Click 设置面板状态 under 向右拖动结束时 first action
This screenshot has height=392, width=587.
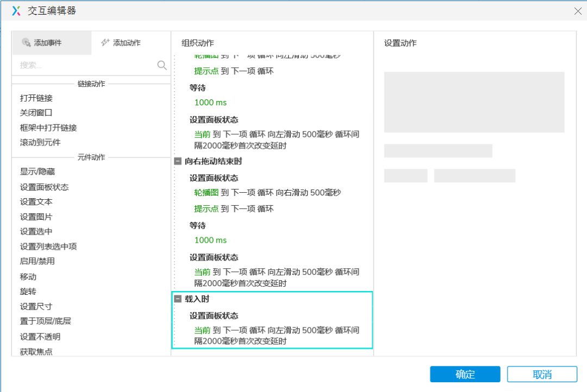pyautogui.click(x=214, y=178)
